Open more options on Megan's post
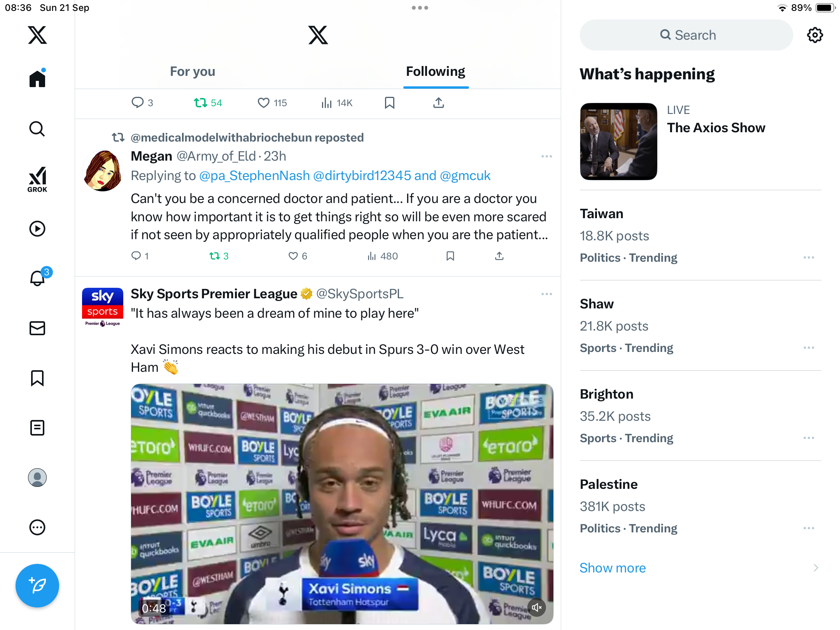Screen dimensions: 840x630 click(x=546, y=156)
